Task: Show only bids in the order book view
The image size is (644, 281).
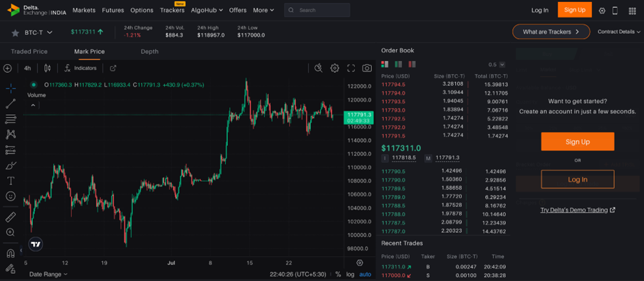Action: (398, 64)
